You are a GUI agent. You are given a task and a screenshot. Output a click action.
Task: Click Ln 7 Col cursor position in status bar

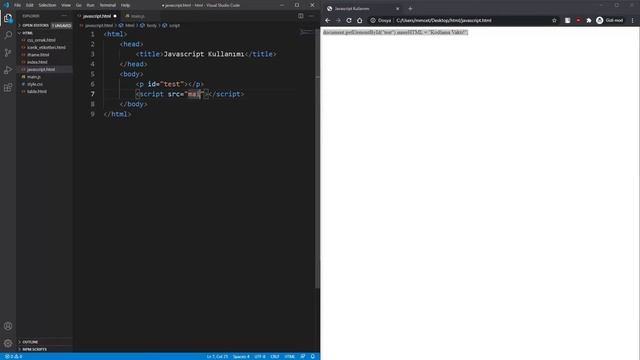click(217, 356)
